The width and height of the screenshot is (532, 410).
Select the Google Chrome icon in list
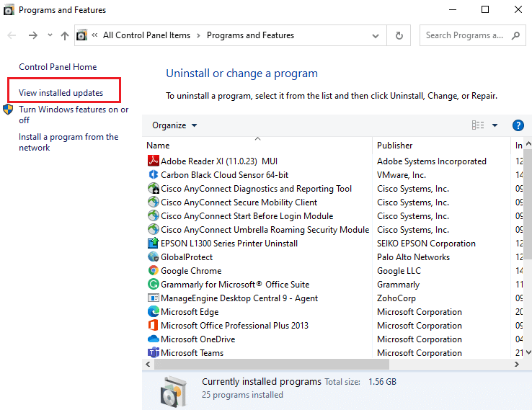(x=153, y=271)
